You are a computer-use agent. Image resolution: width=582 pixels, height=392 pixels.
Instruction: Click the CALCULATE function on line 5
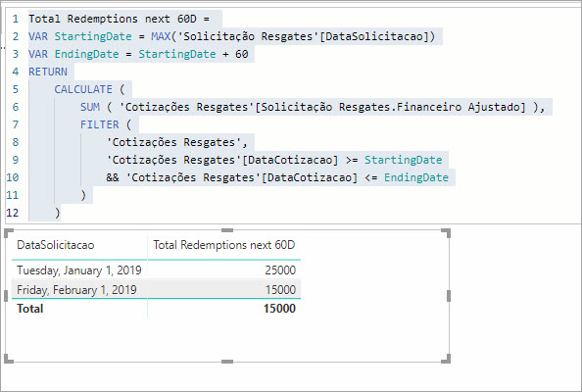coord(83,89)
